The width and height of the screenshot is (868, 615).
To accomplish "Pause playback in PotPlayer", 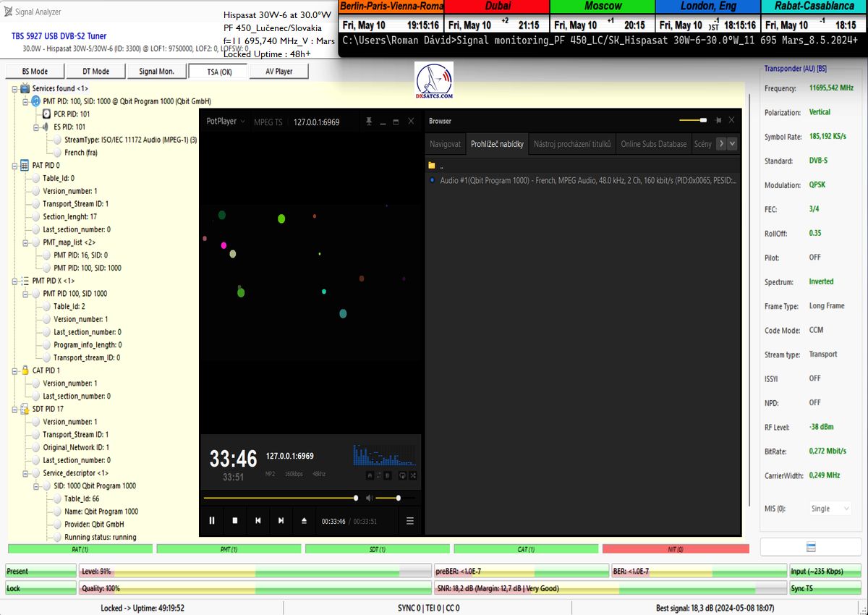I will tap(212, 520).
